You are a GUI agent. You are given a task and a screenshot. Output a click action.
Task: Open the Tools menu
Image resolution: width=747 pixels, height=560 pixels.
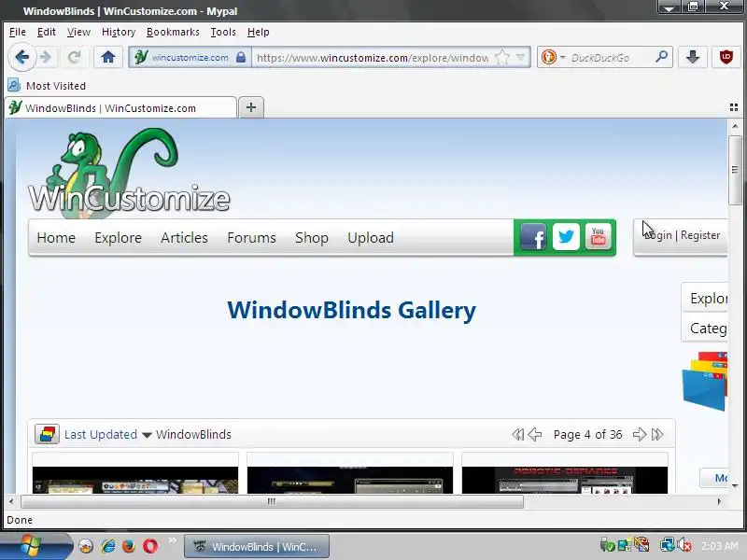click(x=223, y=32)
